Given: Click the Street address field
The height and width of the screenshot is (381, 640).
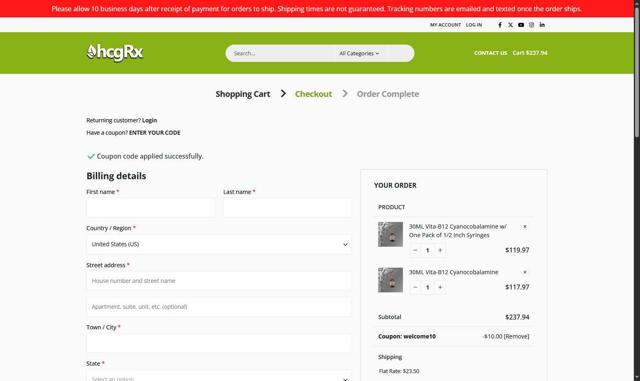Looking at the screenshot, I should point(219,281).
